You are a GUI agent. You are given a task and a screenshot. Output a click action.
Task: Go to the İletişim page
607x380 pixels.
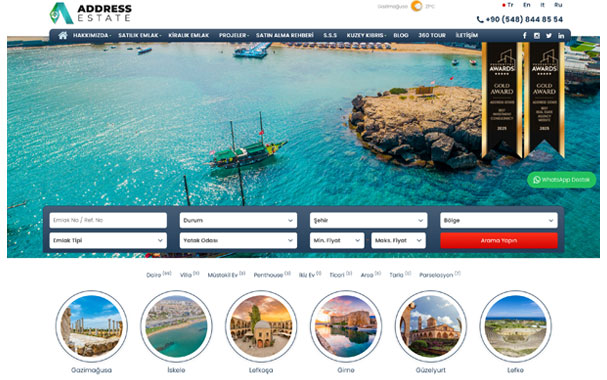[x=466, y=35]
